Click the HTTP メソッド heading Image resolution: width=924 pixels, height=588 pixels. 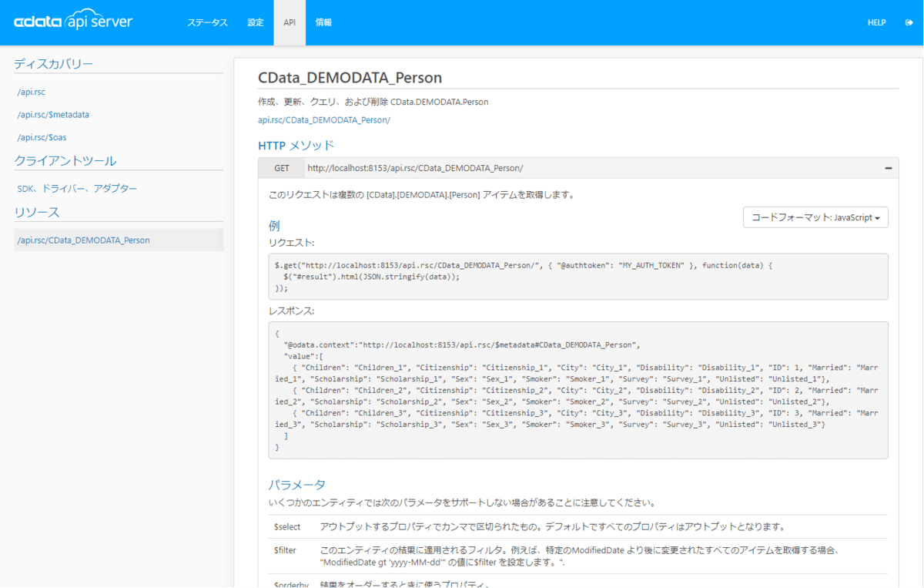pyautogui.click(x=296, y=145)
